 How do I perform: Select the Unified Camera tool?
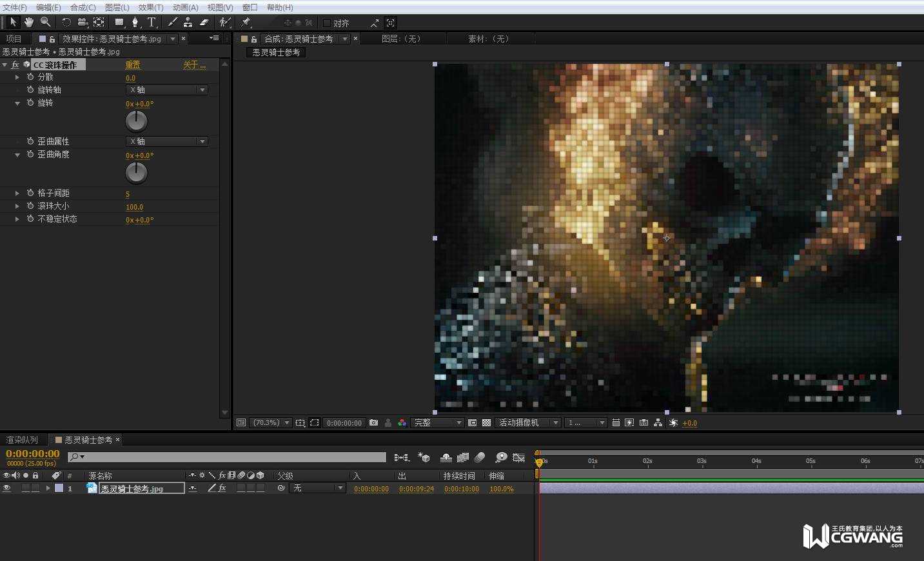point(83,22)
